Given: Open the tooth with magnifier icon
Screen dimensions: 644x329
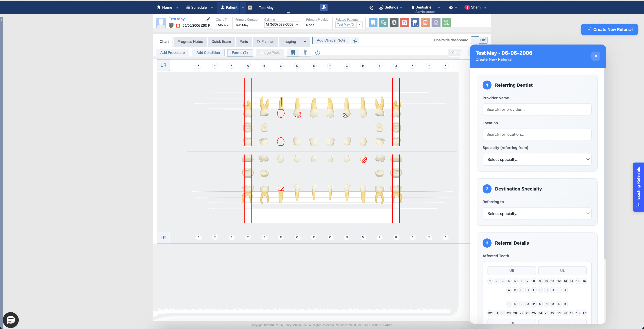Looking at the screenshot, I should [415, 23].
